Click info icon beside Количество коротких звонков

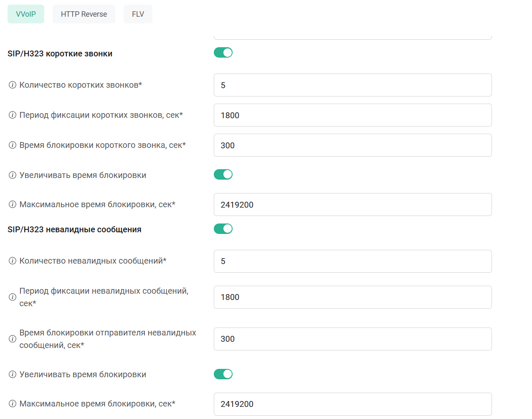pyautogui.click(x=13, y=85)
